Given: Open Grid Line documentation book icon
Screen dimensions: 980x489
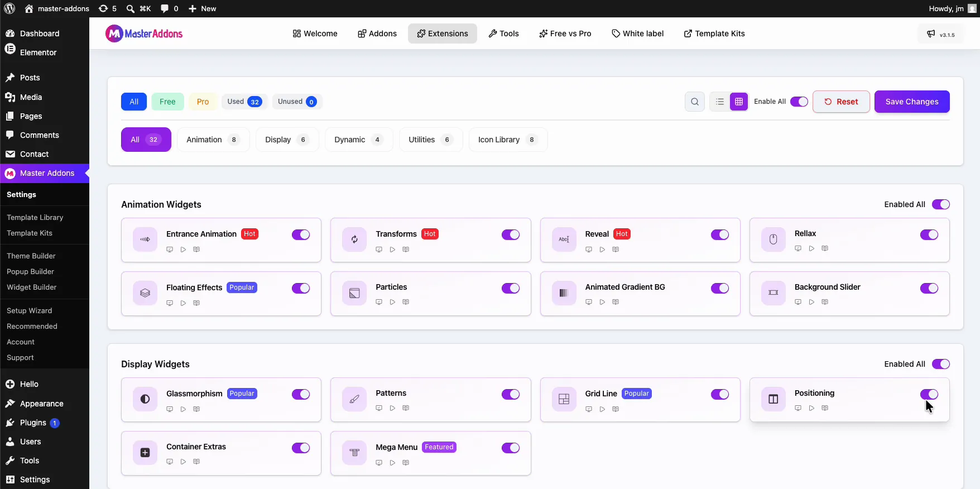Looking at the screenshot, I should 616,409.
